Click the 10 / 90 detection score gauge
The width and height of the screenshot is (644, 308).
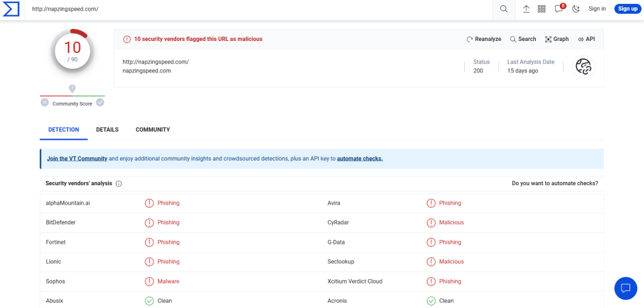[x=72, y=51]
